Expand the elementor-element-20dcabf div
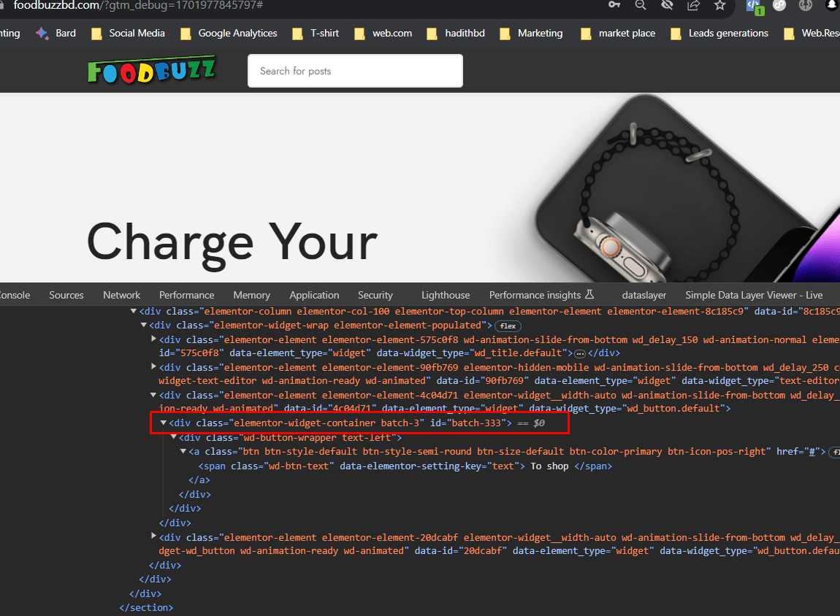The width and height of the screenshot is (840, 616). (x=153, y=536)
